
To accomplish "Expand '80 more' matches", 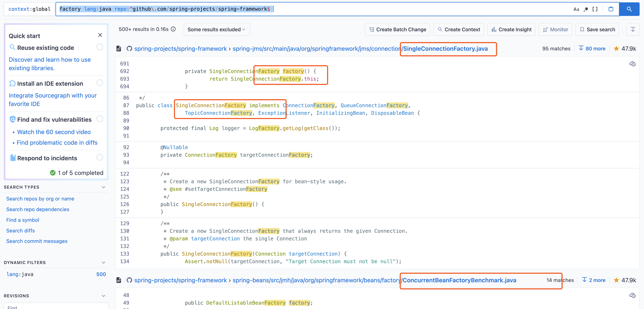I will tap(592, 49).
